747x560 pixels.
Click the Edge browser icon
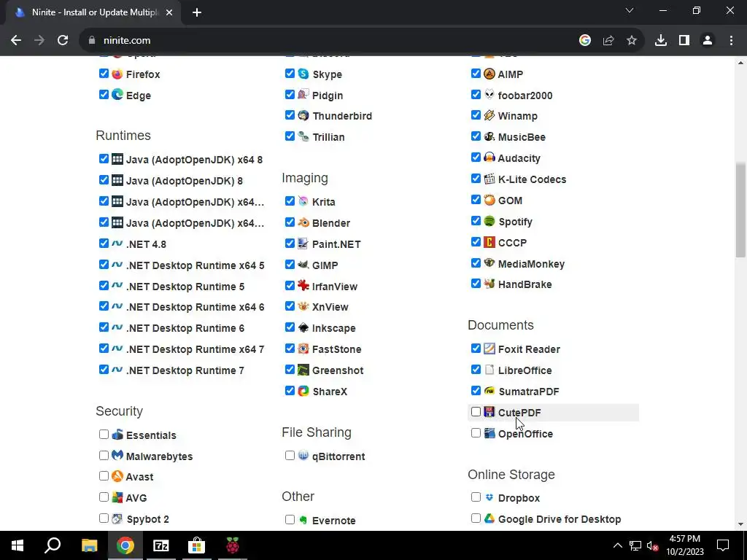pyautogui.click(x=117, y=95)
